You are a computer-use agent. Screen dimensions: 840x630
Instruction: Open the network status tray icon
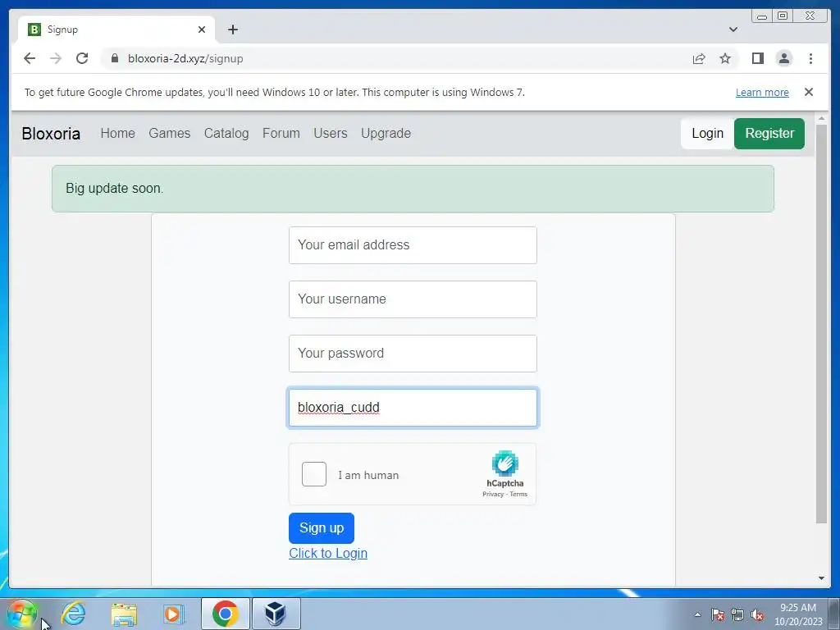[737, 614]
